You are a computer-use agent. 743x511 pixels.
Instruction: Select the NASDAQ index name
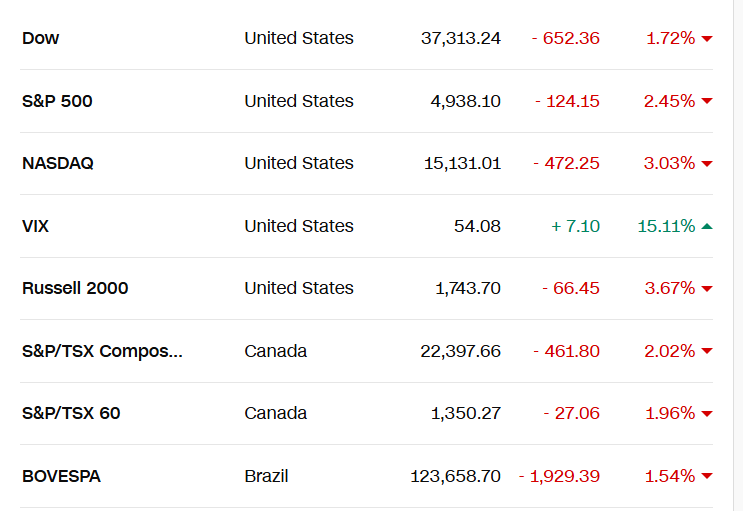coord(58,164)
